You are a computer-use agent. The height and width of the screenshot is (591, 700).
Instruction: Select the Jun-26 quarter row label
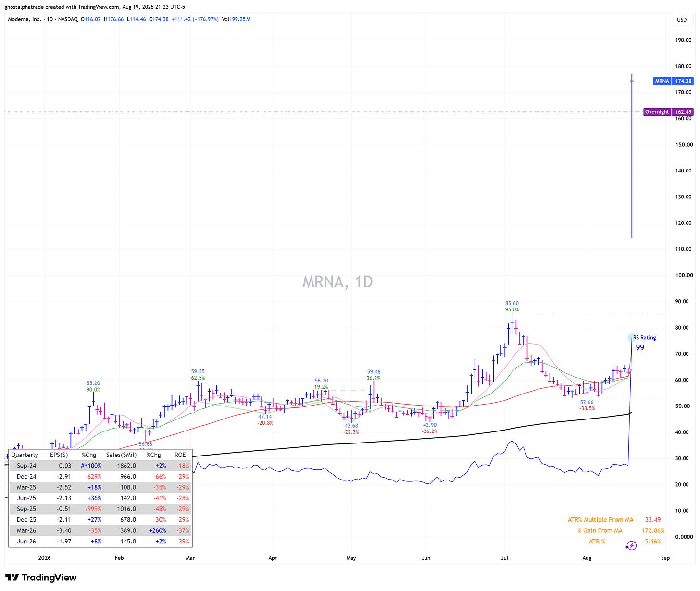(26, 542)
